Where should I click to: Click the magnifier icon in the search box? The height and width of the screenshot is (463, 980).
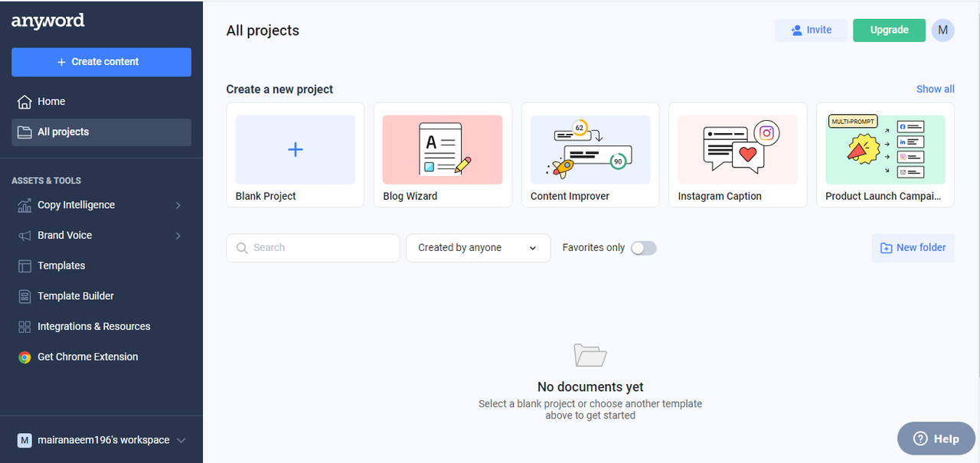[x=242, y=248]
